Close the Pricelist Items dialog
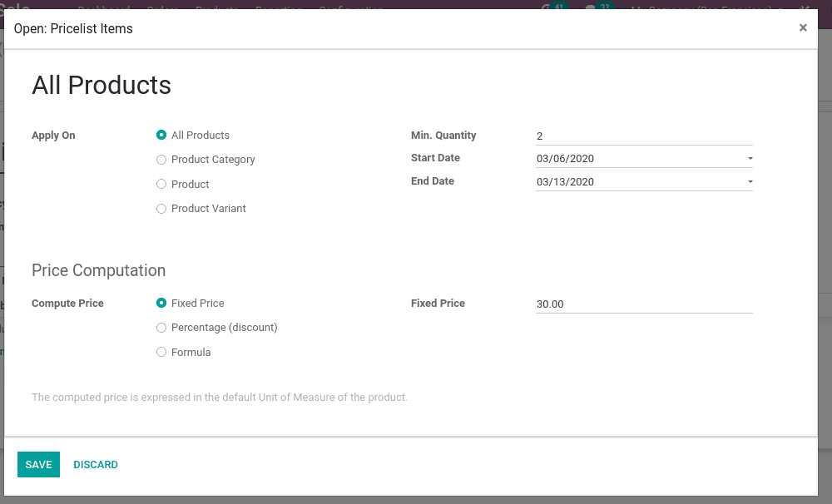Viewport: 832px width, 504px height. click(x=803, y=27)
